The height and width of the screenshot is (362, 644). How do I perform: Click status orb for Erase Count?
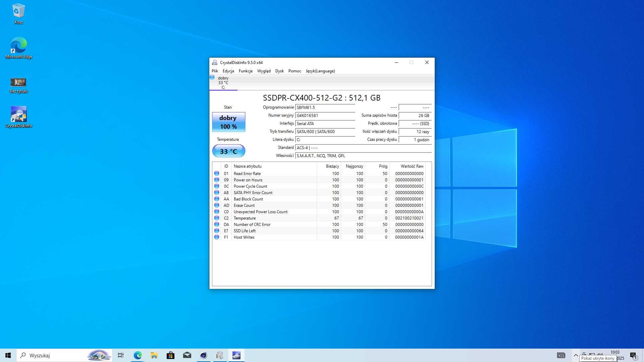[x=217, y=205]
